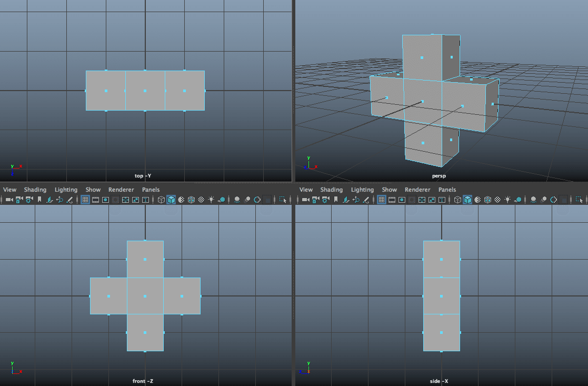
Task: Open Camera Attributes from side panel toolbar
Action: coord(325,200)
